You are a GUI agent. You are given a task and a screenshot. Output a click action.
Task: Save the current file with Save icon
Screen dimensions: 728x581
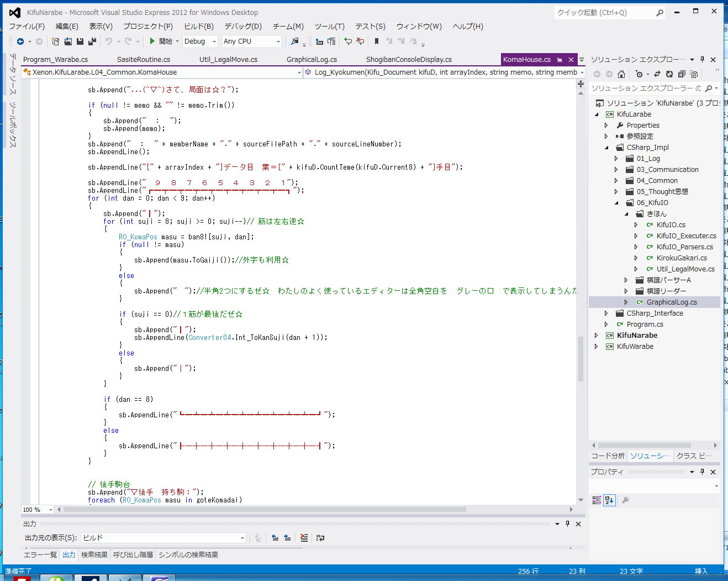click(x=80, y=41)
